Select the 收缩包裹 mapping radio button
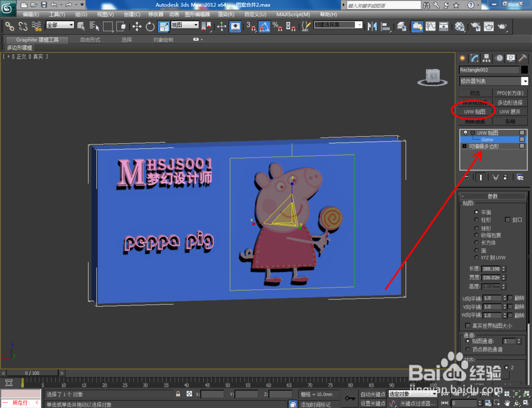The image size is (532, 408). point(476,235)
